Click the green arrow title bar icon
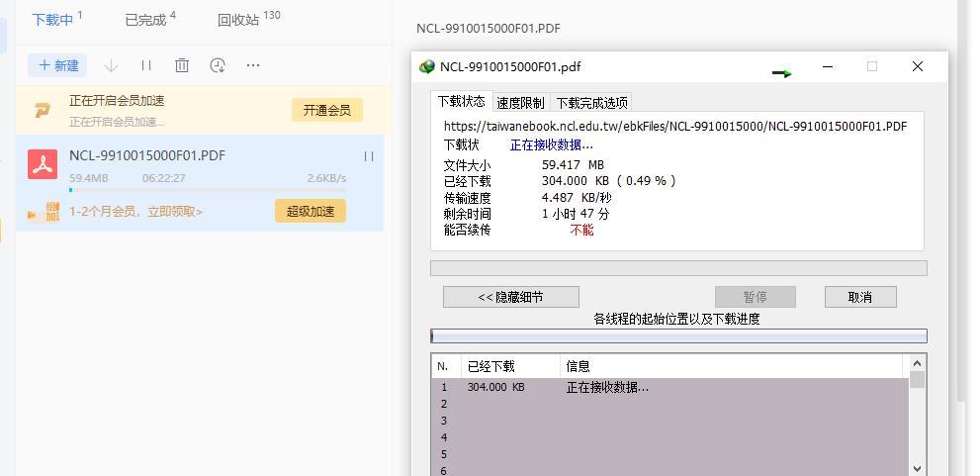 pos(782,72)
